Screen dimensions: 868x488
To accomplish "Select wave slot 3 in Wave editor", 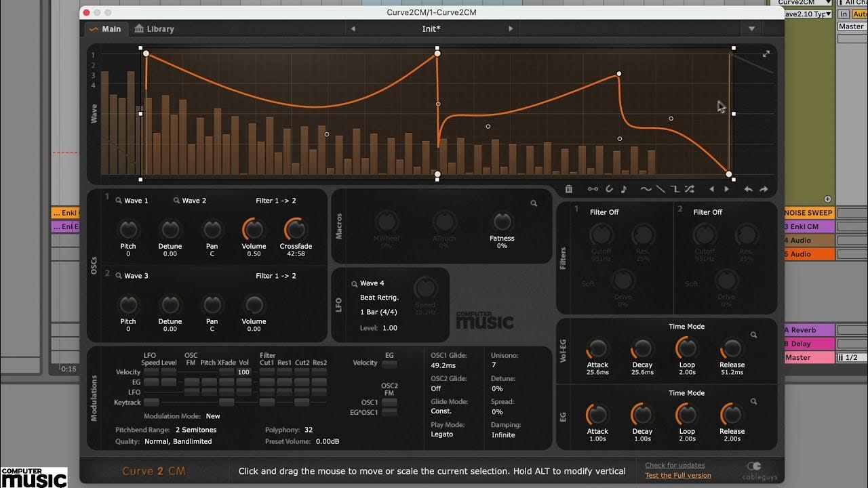I will [94, 76].
